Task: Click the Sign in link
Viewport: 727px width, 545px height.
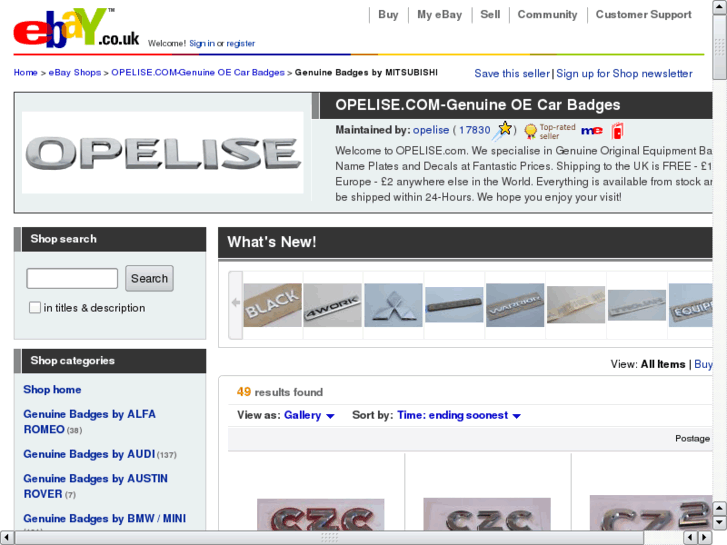Action: [202, 43]
